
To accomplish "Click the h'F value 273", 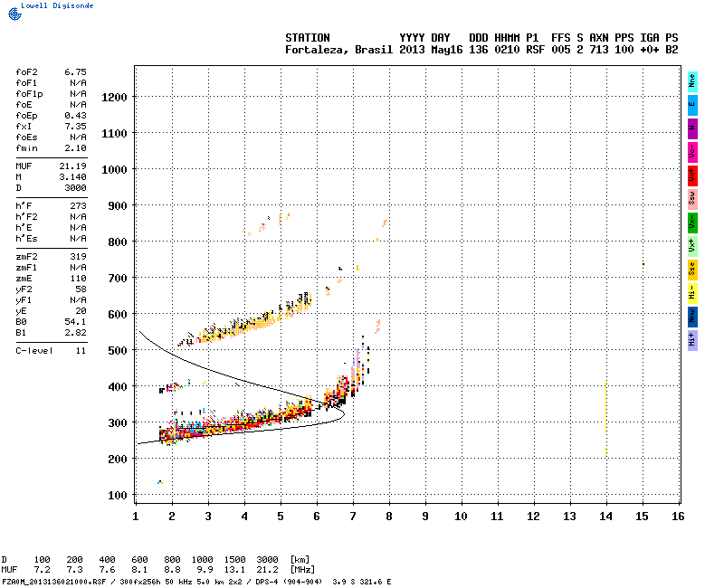I will click(x=79, y=206).
